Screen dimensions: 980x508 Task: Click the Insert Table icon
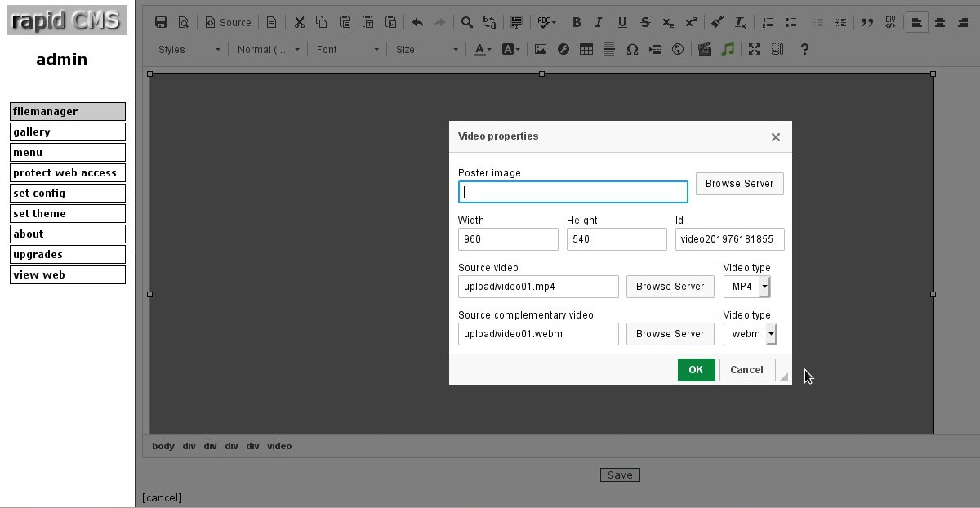click(586, 50)
